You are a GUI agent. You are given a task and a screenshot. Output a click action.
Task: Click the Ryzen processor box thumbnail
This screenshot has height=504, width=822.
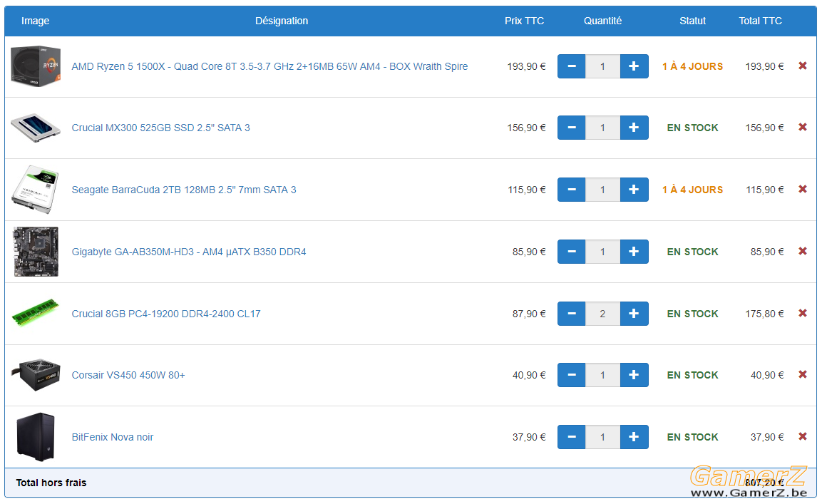tap(36, 66)
